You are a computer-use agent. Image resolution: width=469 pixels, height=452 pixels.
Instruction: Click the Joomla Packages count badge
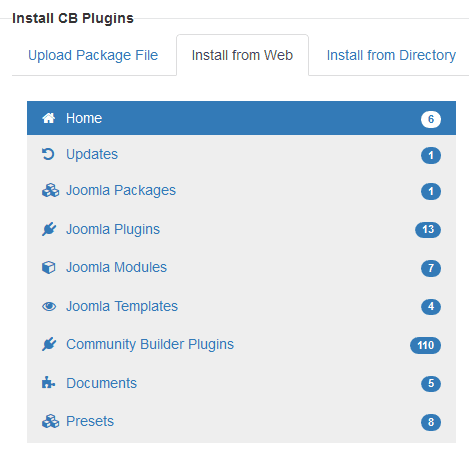431,191
